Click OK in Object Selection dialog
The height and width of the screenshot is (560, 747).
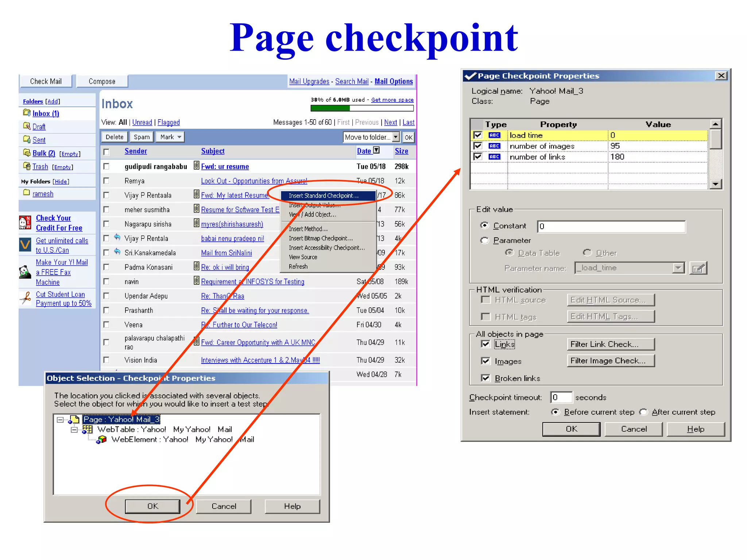(152, 506)
